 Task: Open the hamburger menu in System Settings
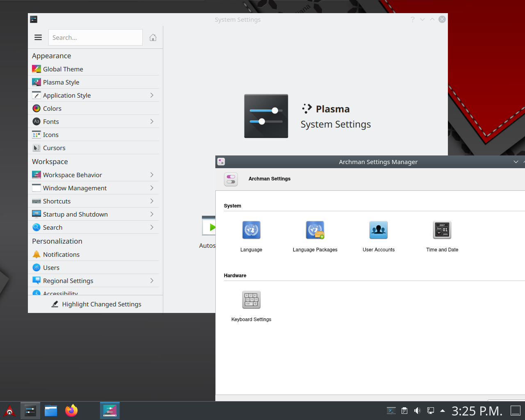(38, 37)
